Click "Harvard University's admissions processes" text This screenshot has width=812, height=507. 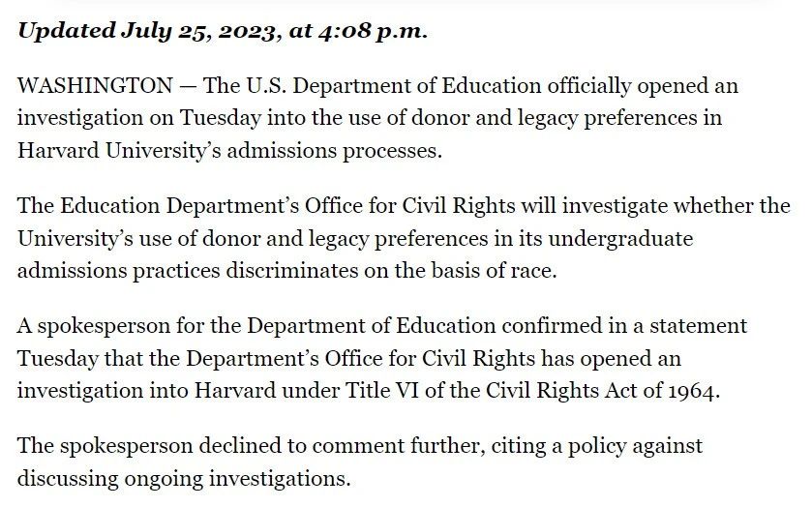point(229,151)
